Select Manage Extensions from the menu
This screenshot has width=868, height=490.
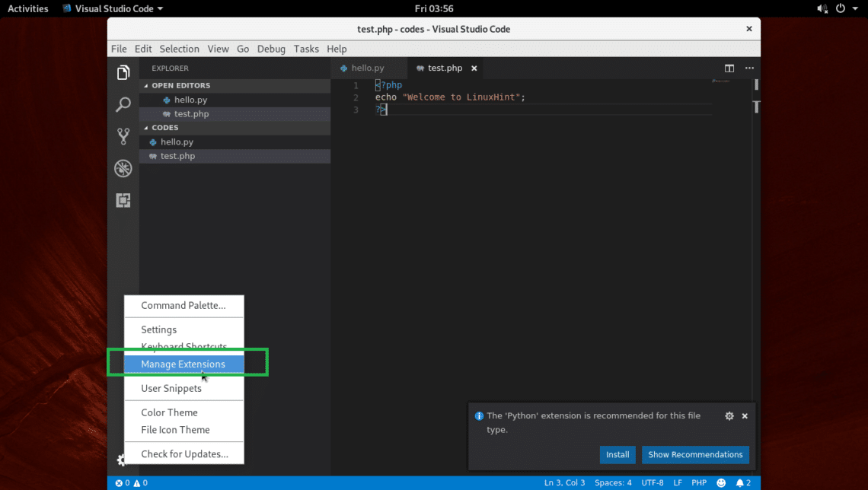(x=183, y=364)
